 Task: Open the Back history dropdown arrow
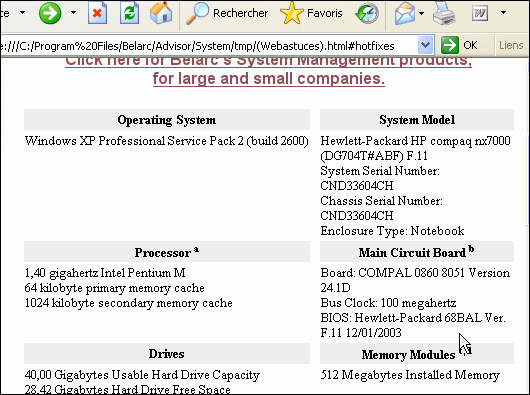[22, 13]
